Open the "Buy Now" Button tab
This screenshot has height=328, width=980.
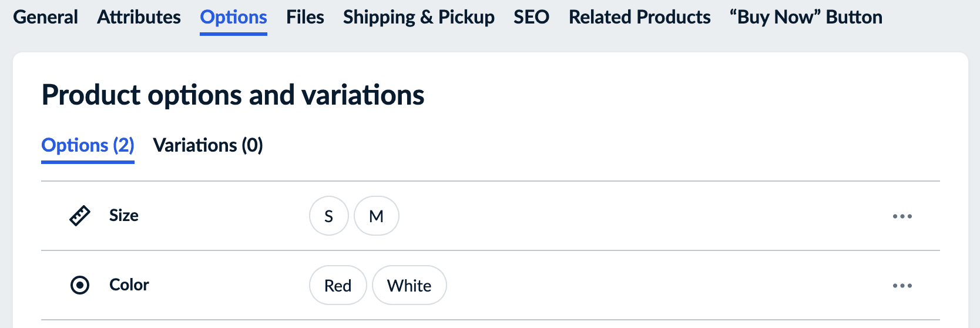pos(806,17)
